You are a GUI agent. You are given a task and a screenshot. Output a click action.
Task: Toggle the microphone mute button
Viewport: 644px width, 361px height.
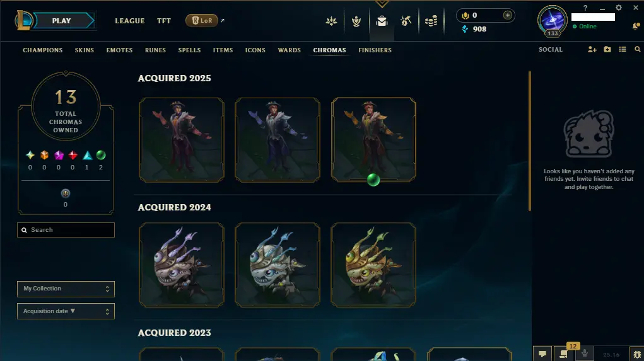coord(585,353)
